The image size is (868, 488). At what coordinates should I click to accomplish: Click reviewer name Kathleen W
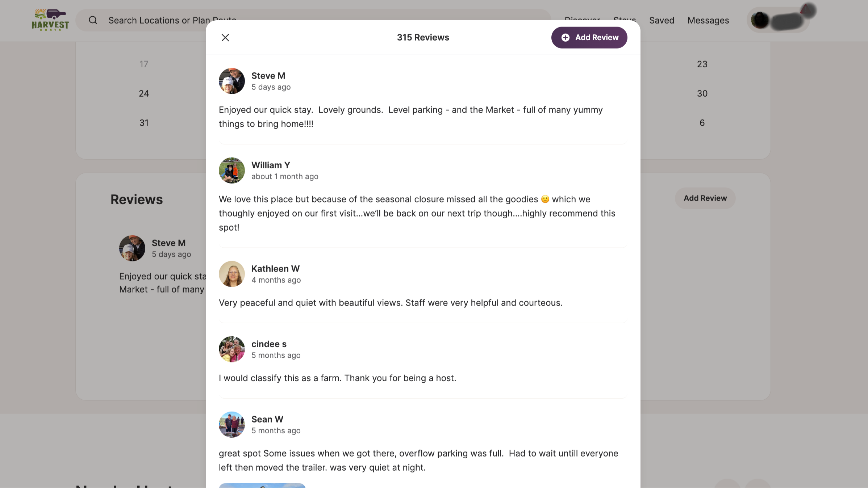tap(275, 269)
